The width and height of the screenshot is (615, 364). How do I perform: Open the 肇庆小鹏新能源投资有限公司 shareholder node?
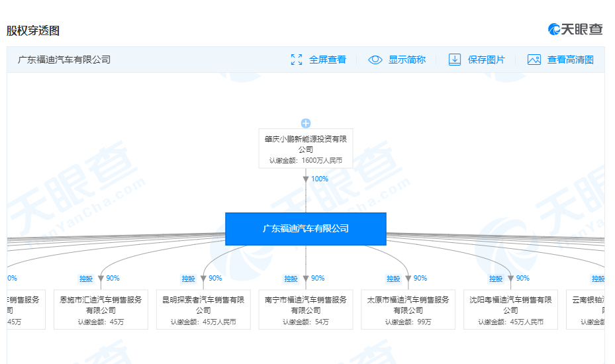click(x=306, y=148)
